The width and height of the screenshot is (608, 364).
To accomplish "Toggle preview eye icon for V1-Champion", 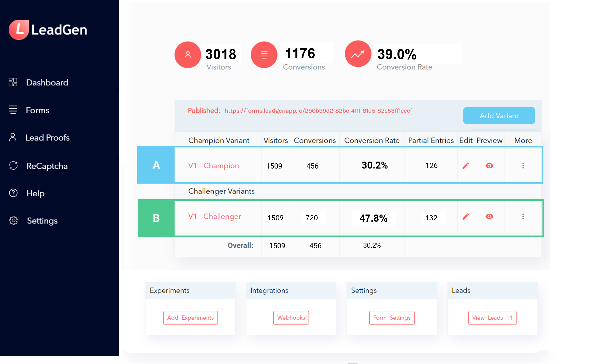I will click(489, 165).
